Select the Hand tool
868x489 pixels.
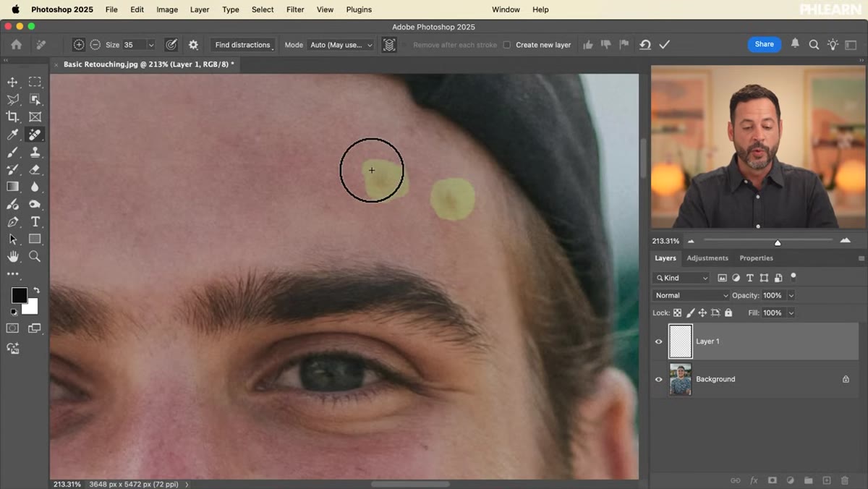point(12,257)
